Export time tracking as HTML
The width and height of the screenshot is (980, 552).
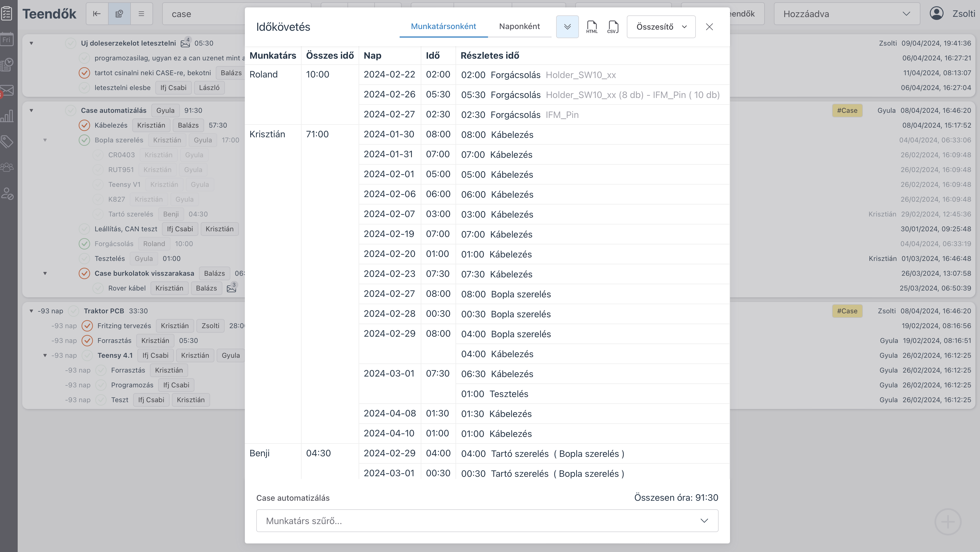coord(591,26)
